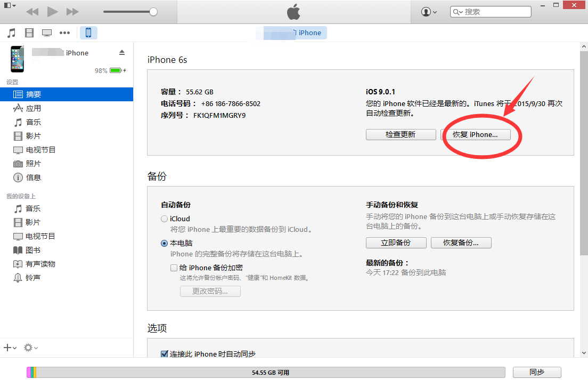588x387 pixels.
Task: Click the battery indicator 98%
Action: [110, 70]
